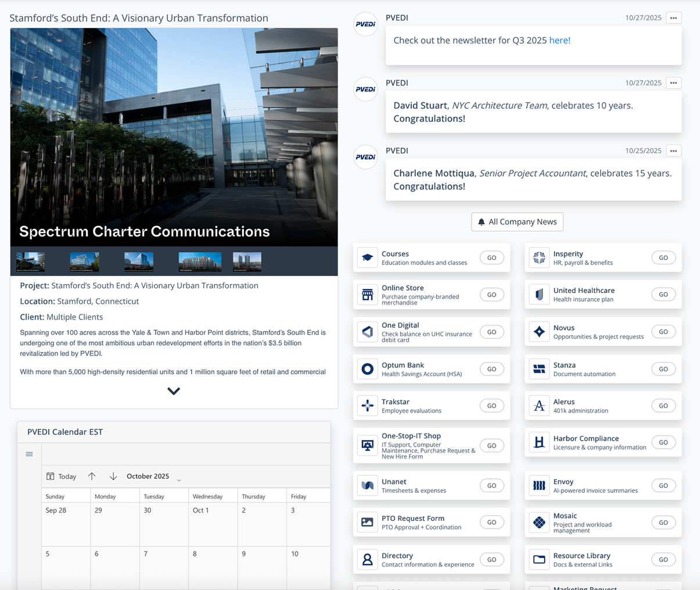Expand the project description with the chevron
This screenshot has width=700, height=590.
coord(173,391)
